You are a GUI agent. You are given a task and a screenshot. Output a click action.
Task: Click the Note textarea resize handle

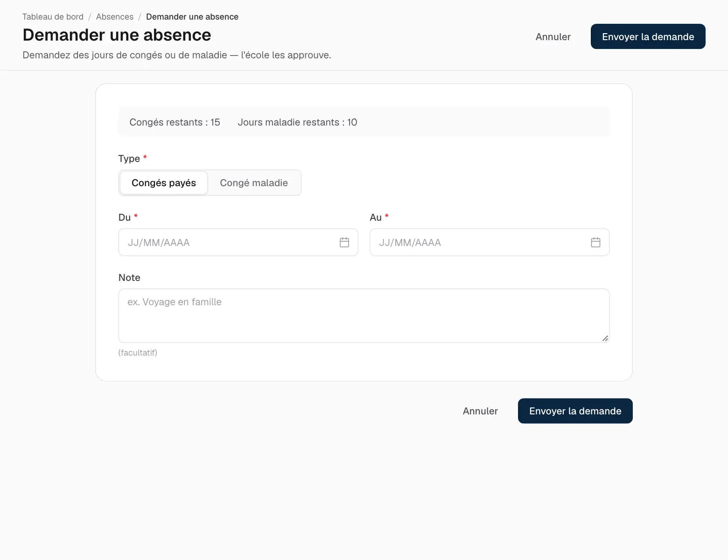point(605,338)
